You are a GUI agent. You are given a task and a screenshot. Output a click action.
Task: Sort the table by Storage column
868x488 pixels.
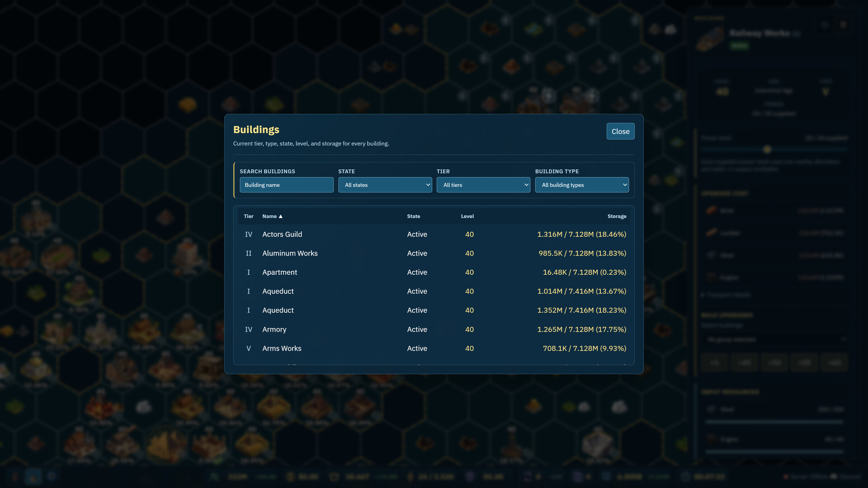[617, 216]
